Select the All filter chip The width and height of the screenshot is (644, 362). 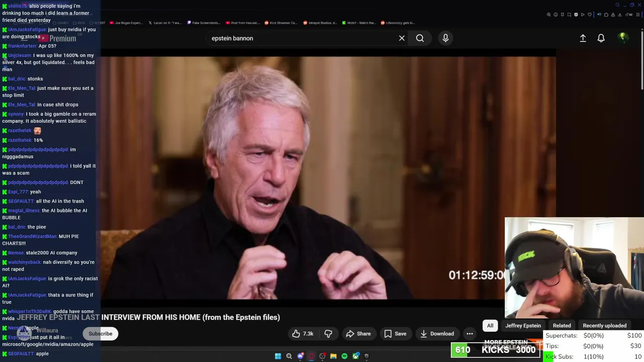490,325
